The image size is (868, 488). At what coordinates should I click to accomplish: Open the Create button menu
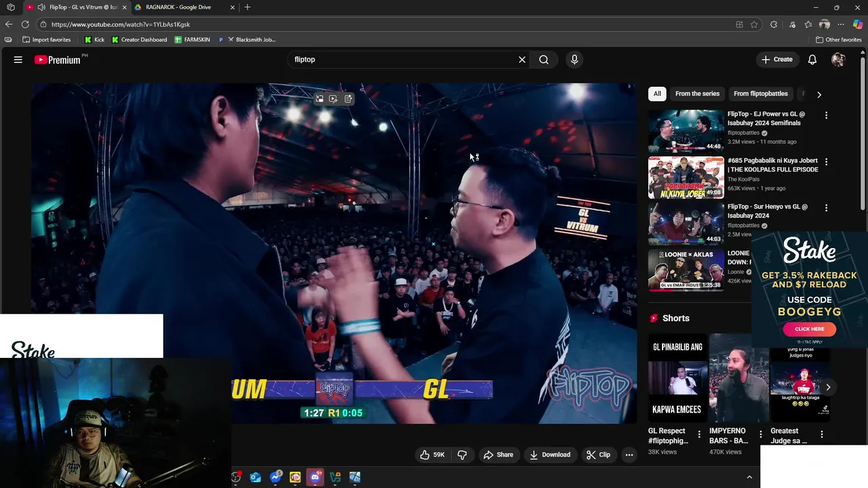tap(777, 60)
